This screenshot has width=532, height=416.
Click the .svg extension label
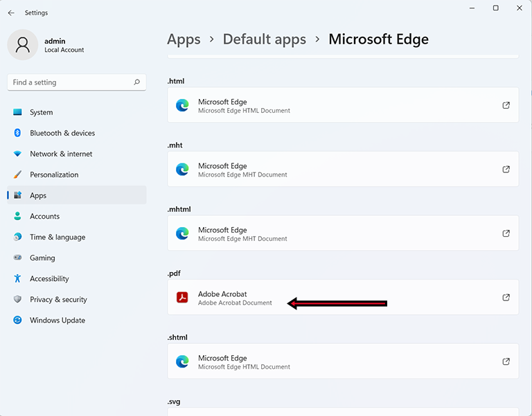(x=174, y=401)
